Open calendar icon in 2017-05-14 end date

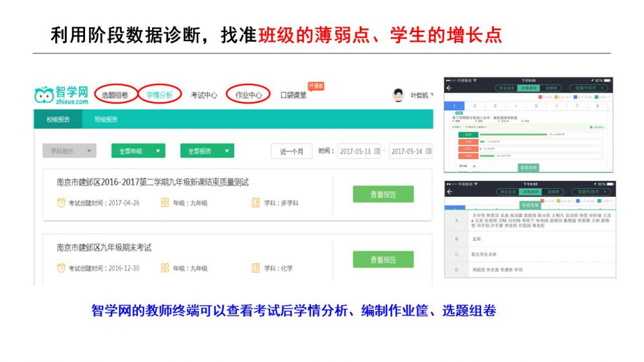[x=428, y=151]
